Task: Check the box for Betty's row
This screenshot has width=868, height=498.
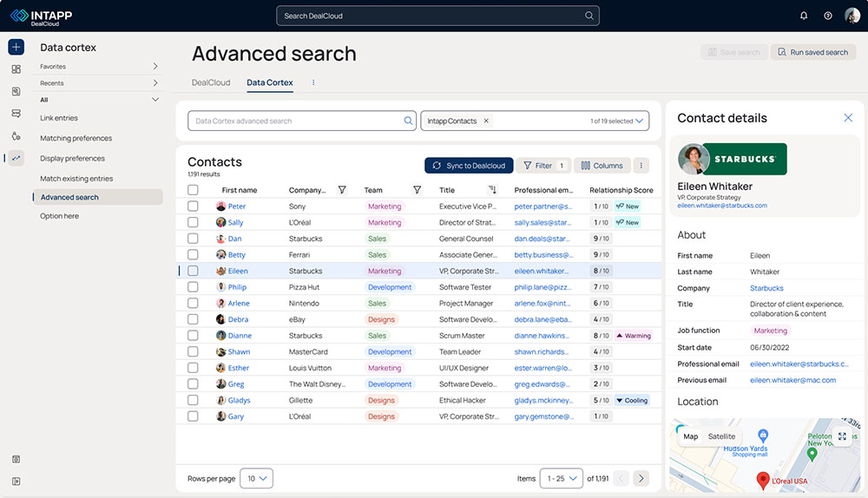Action: (x=193, y=254)
